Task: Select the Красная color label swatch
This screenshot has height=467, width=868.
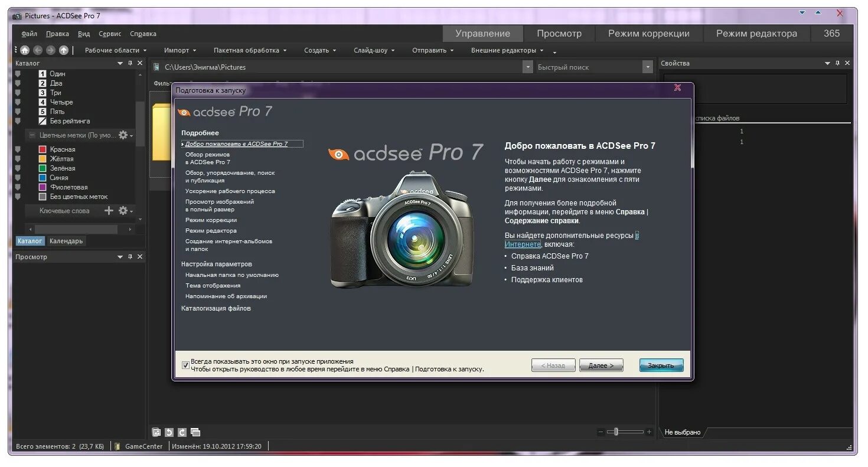Action: [x=43, y=149]
